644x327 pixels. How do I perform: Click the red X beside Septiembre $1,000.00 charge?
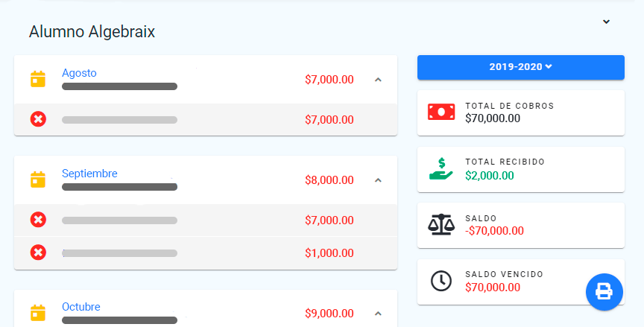(38, 253)
